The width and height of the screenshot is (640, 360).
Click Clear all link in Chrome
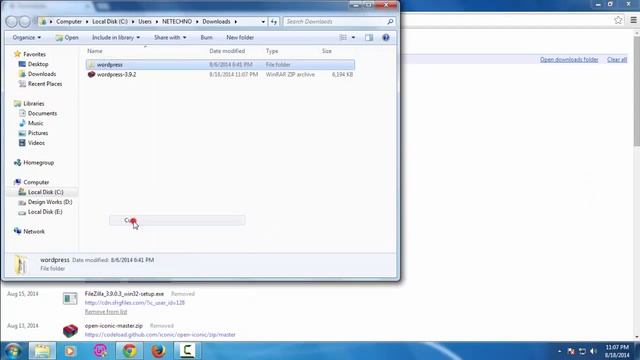coord(617,60)
